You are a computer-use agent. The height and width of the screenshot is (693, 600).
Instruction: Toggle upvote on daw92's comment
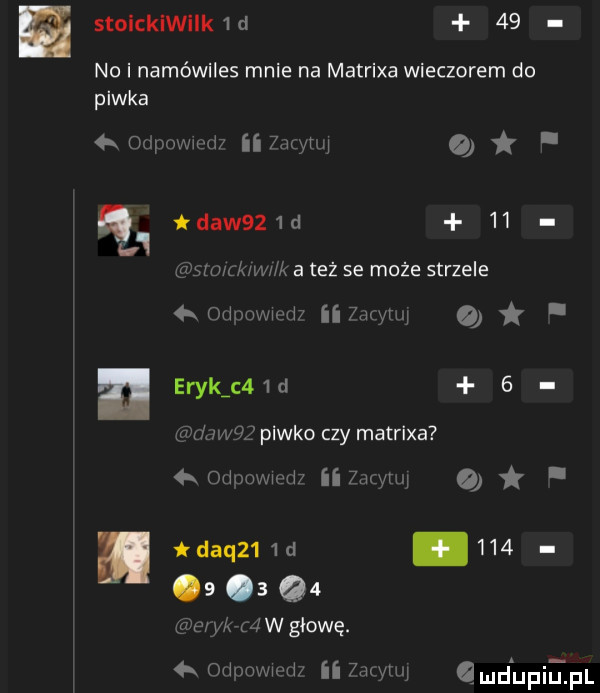[x=453, y=221]
